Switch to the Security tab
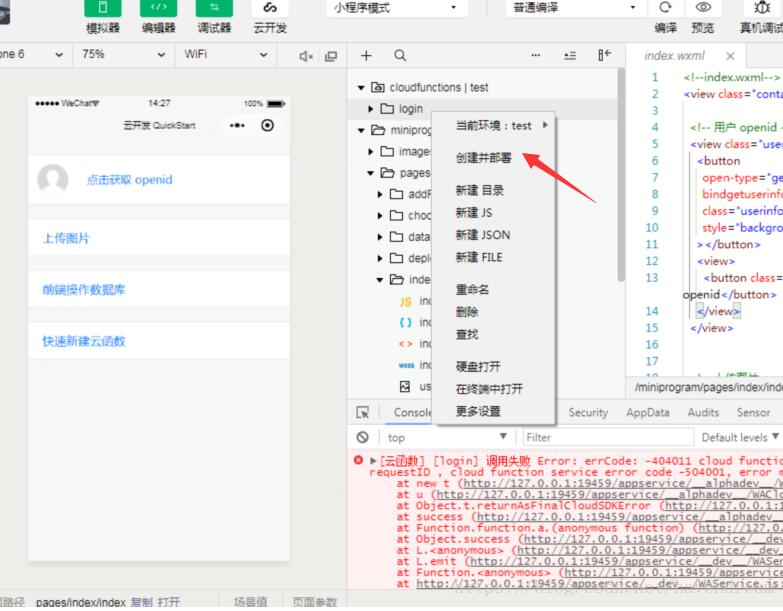Image resolution: width=783 pixels, height=611 pixels. pyautogui.click(x=588, y=412)
